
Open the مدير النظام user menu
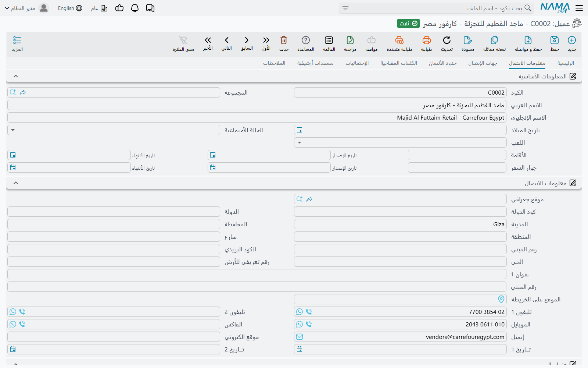pyautogui.click(x=26, y=8)
